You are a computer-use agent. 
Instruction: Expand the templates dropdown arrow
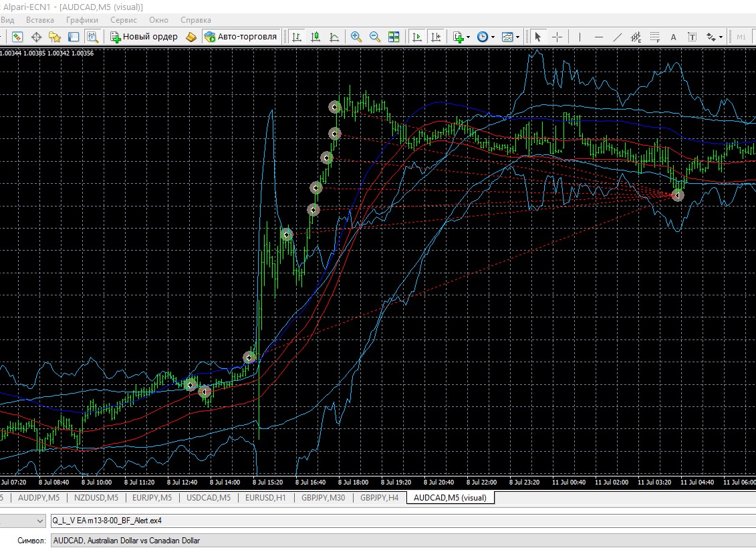point(518,37)
